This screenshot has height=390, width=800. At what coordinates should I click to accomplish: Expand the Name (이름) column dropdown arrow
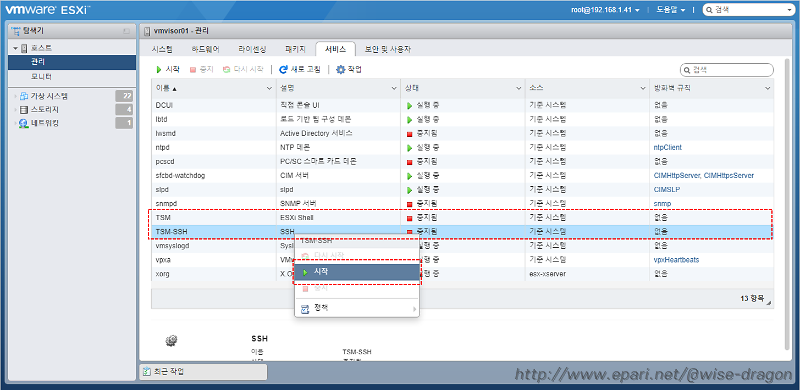(269, 89)
